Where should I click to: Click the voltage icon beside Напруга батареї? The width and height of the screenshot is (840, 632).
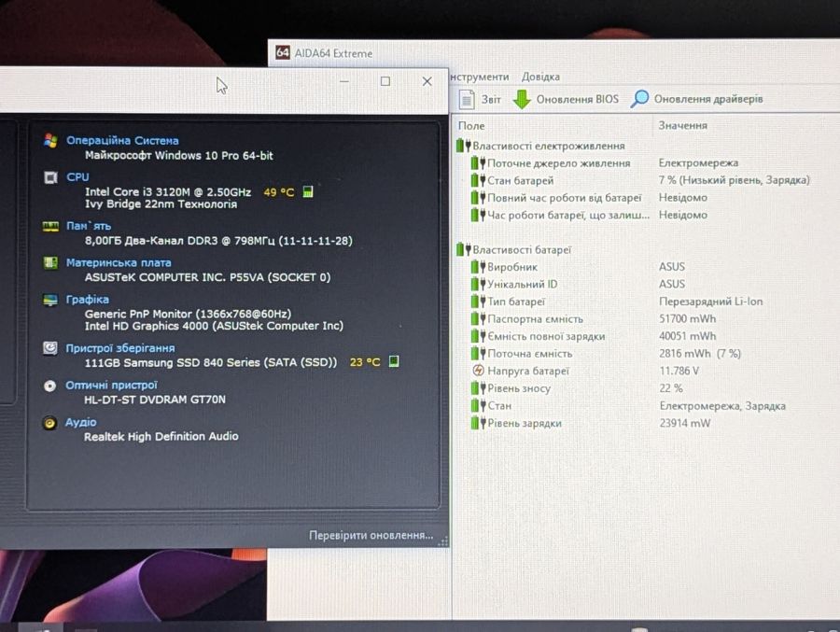click(x=478, y=371)
